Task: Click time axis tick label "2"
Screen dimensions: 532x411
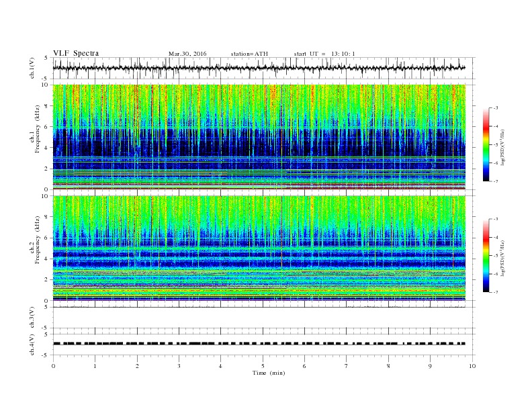Action: click(137, 366)
